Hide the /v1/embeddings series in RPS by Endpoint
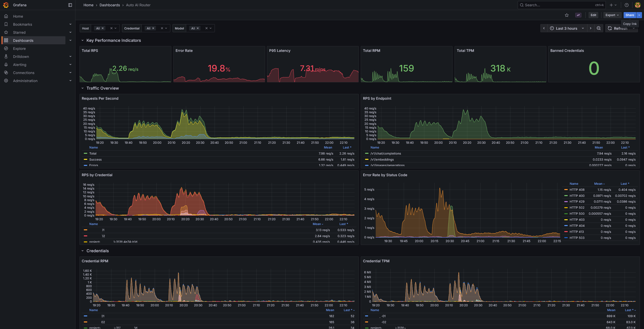This screenshot has height=329, width=644. point(382,159)
